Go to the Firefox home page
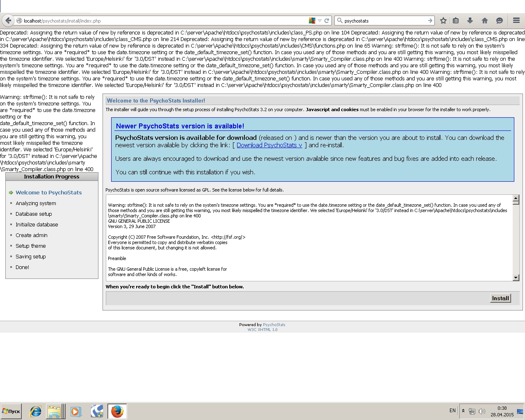 coord(485,21)
